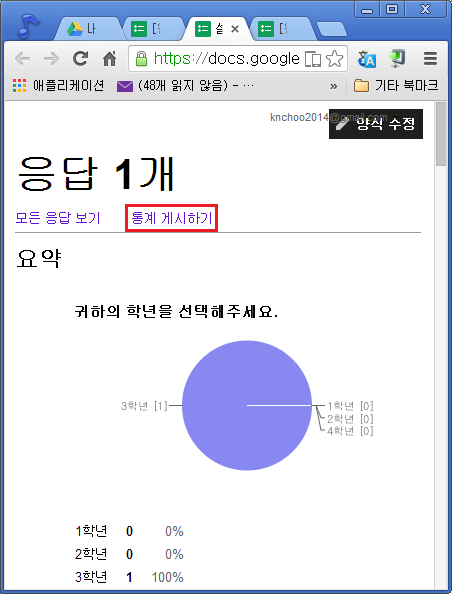
Task: Click the 4학년 [0] chart legend label
Action: pyautogui.click(x=350, y=431)
